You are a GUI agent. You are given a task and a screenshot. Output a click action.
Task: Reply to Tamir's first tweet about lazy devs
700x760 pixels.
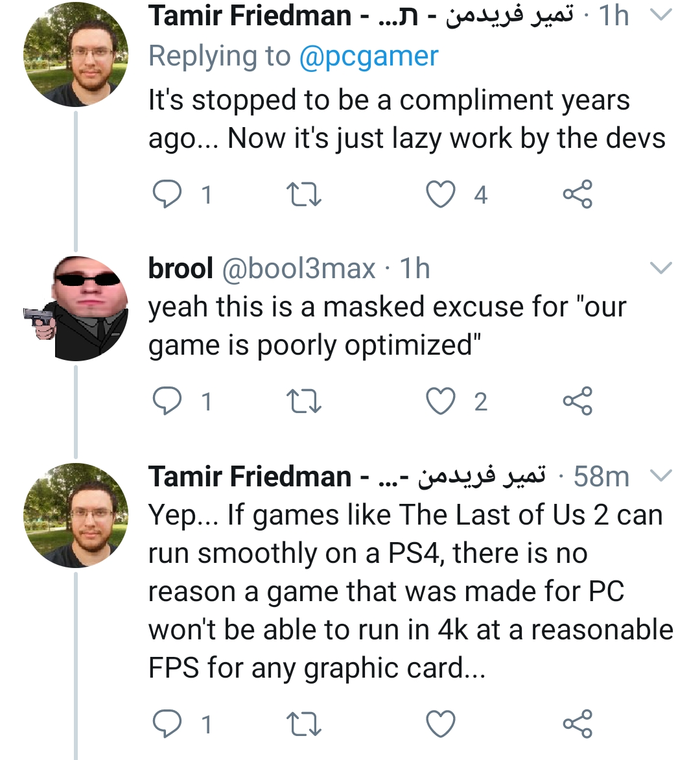pos(167,194)
